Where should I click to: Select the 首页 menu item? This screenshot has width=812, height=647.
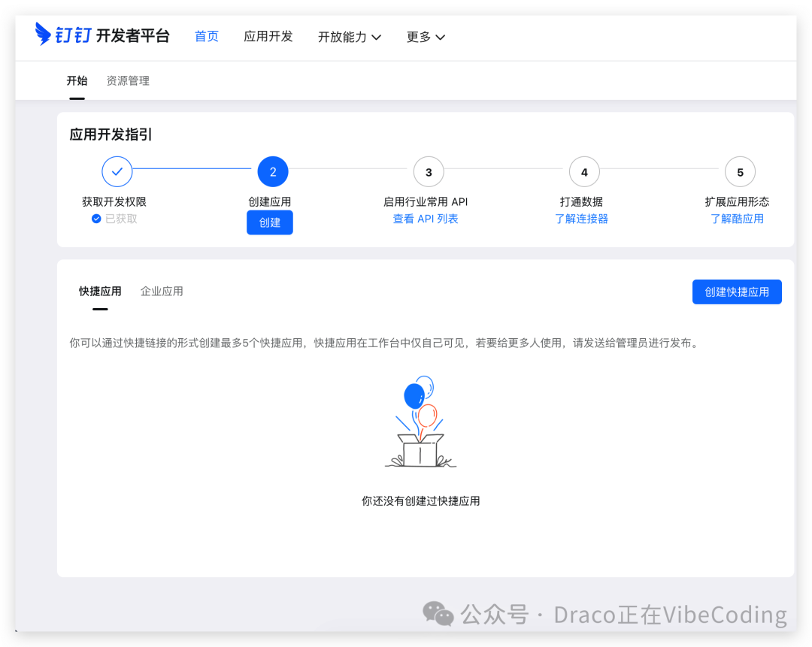click(x=206, y=36)
